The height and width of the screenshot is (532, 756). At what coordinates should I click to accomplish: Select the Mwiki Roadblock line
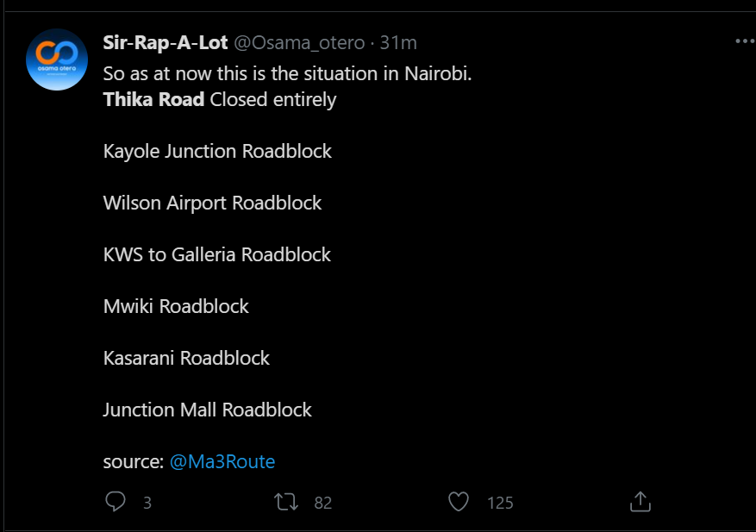click(176, 306)
